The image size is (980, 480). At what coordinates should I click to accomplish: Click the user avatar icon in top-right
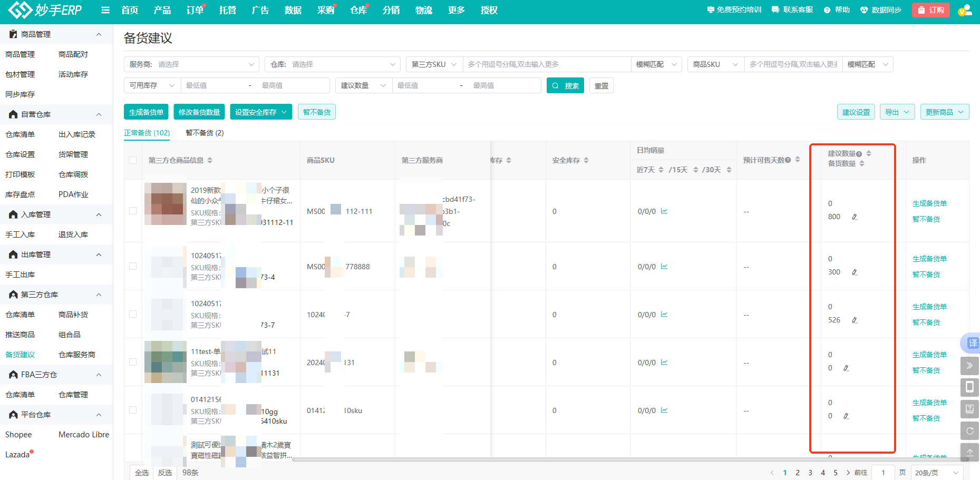pos(964,10)
